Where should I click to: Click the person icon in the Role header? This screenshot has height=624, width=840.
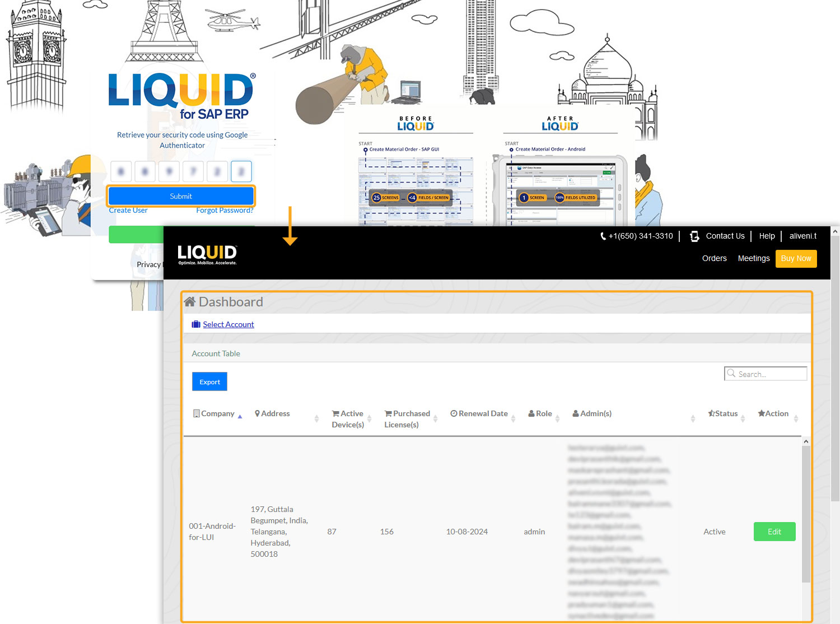click(x=531, y=413)
